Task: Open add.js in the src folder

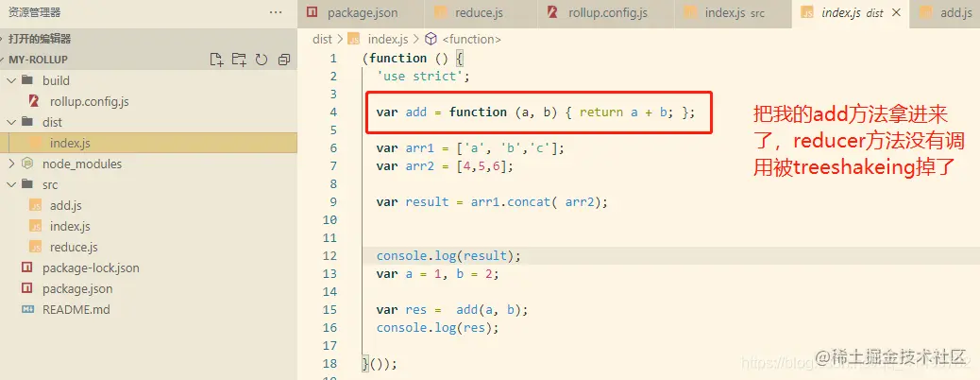Action: tap(66, 205)
